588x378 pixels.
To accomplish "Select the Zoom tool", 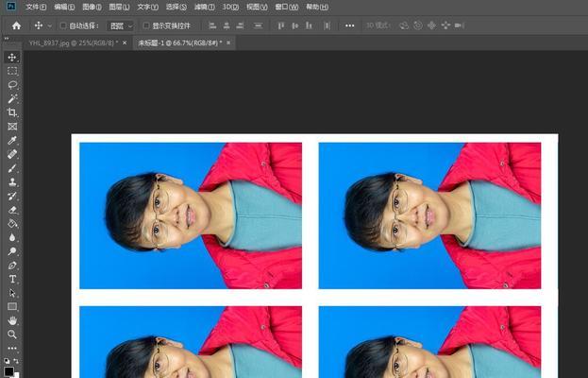I will pyautogui.click(x=12, y=335).
